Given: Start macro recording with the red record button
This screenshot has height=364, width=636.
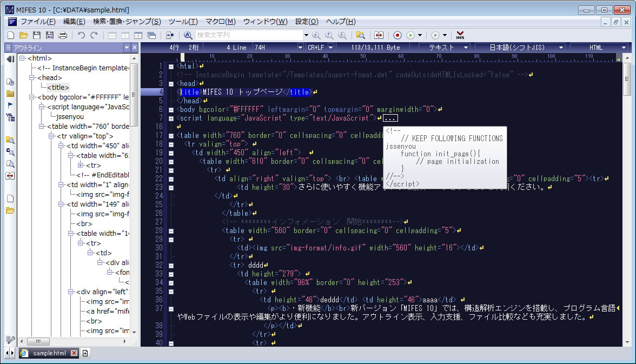Looking at the screenshot, I should point(398,35).
